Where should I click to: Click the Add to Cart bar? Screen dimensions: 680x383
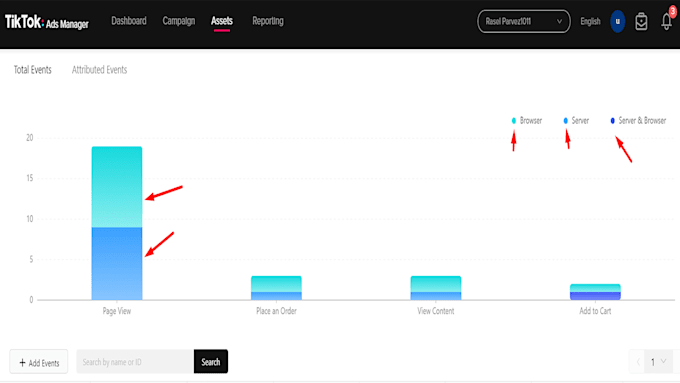pos(595,292)
